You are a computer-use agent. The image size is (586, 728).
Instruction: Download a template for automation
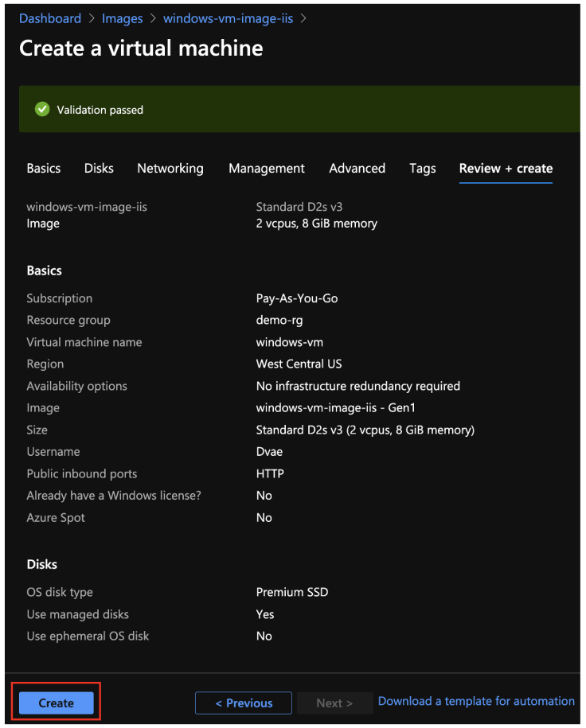click(x=476, y=701)
